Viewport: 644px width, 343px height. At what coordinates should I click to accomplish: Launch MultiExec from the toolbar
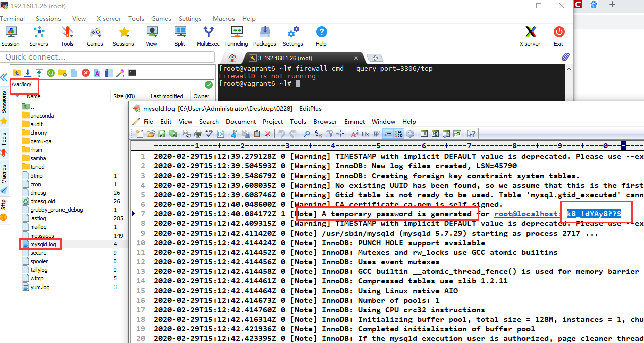coord(208,36)
